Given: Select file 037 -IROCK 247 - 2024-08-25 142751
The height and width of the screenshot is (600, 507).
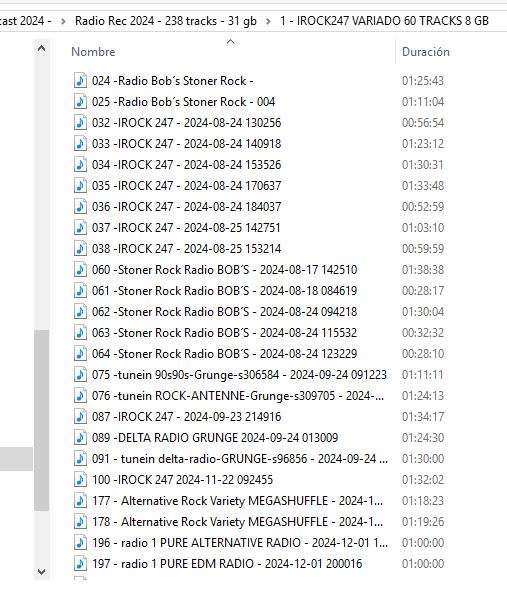Looking at the screenshot, I should (x=186, y=228).
